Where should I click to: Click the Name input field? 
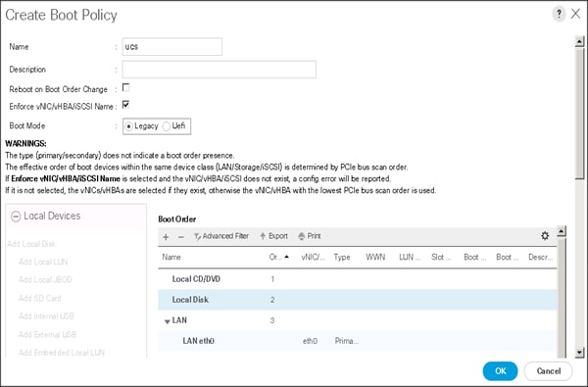tap(172, 47)
